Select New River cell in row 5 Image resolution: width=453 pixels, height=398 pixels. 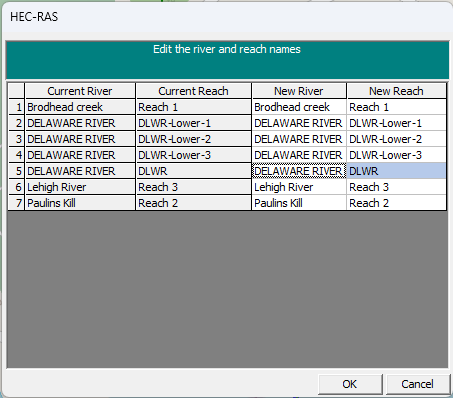click(299, 171)
